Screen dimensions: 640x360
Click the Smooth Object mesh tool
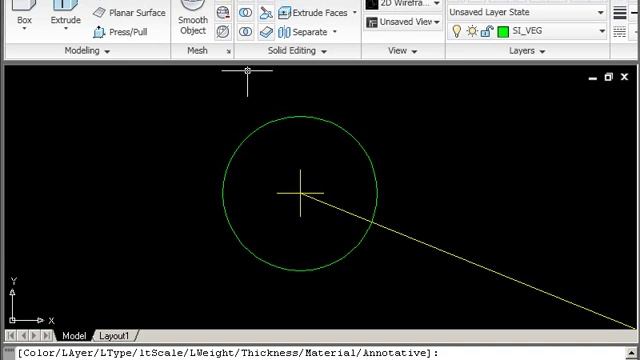coord(193,18)
